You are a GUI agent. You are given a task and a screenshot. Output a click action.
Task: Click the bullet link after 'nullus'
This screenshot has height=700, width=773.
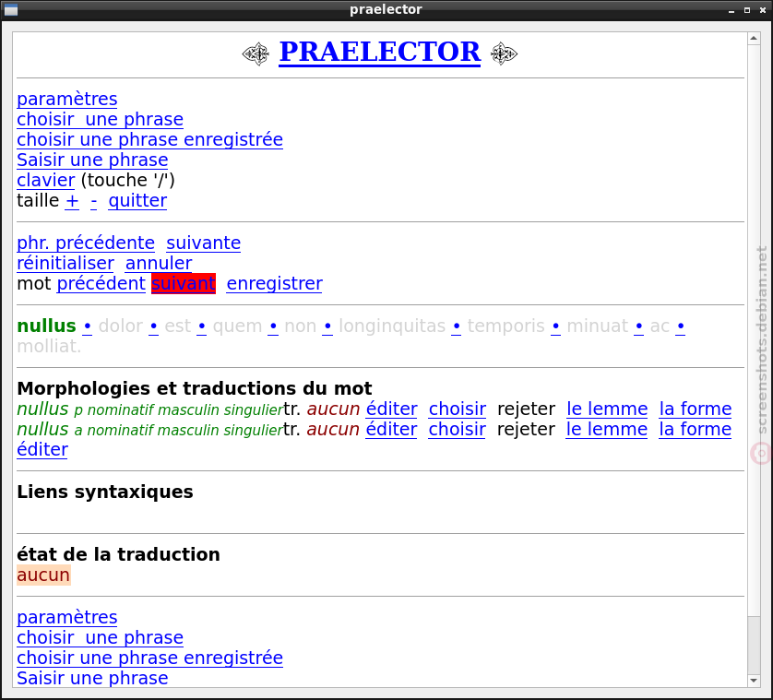click(88, 326)
